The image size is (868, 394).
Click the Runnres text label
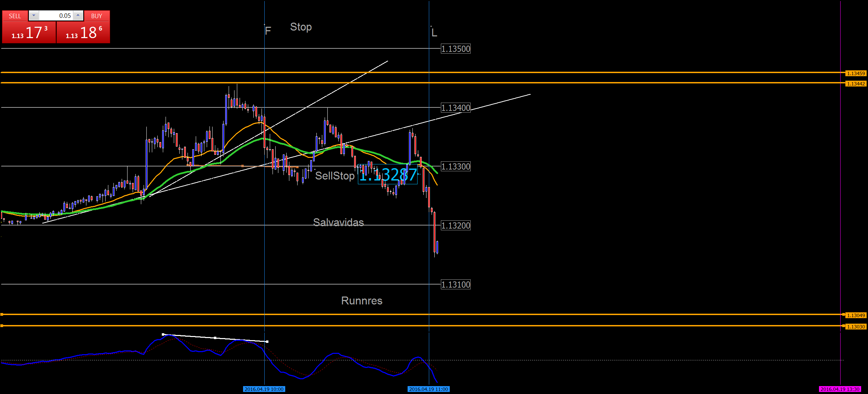coord(362,301)
